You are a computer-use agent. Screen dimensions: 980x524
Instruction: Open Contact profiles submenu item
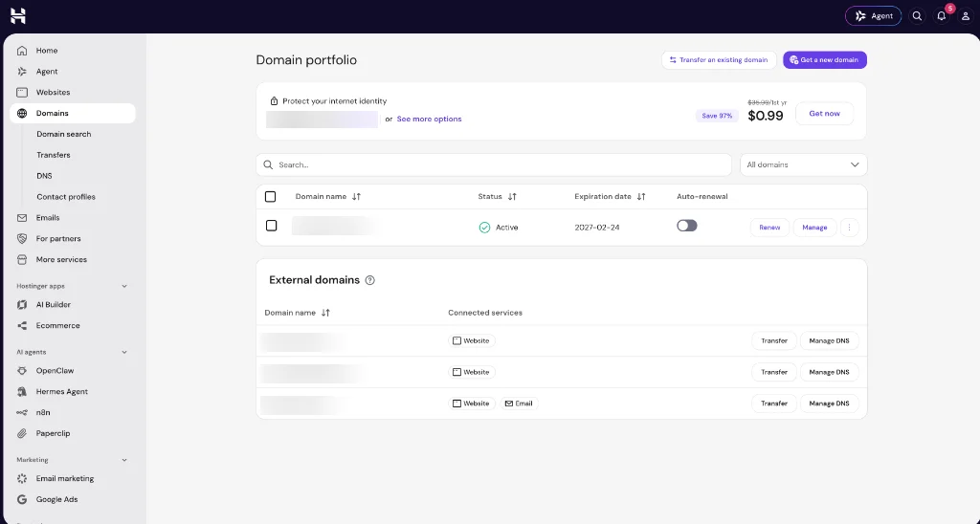[x=66, y=197]
